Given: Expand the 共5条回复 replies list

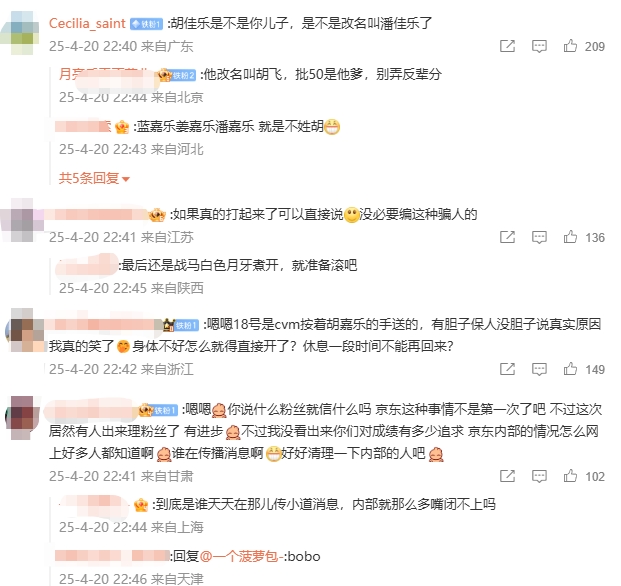Looking at the screenshot, I should point(94,178).
